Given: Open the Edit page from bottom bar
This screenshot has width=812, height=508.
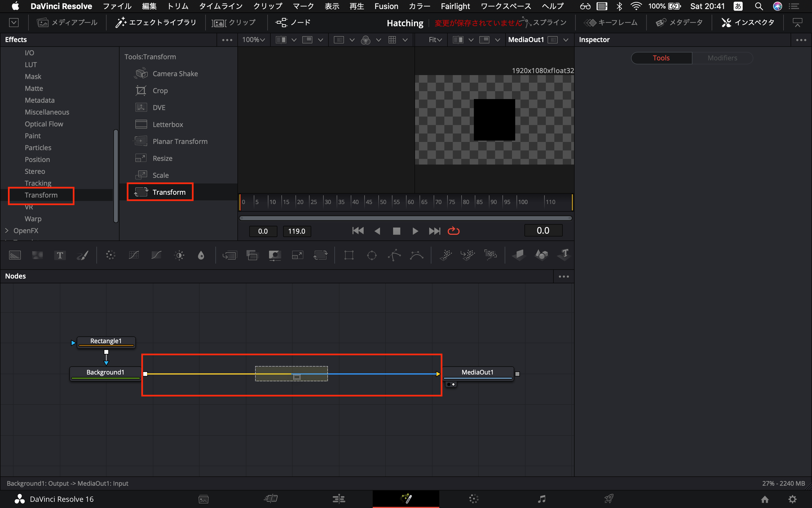Looking at the screenshot, I should tap(339, 499).
